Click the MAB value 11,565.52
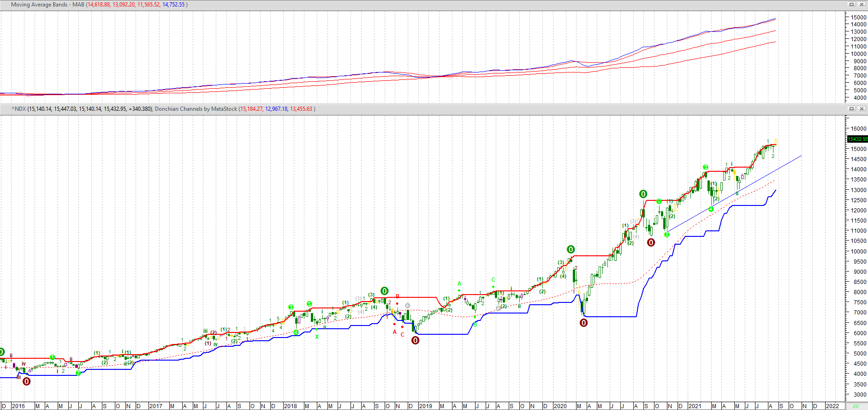This screenshot has width=868, height=410. (149, 5)
